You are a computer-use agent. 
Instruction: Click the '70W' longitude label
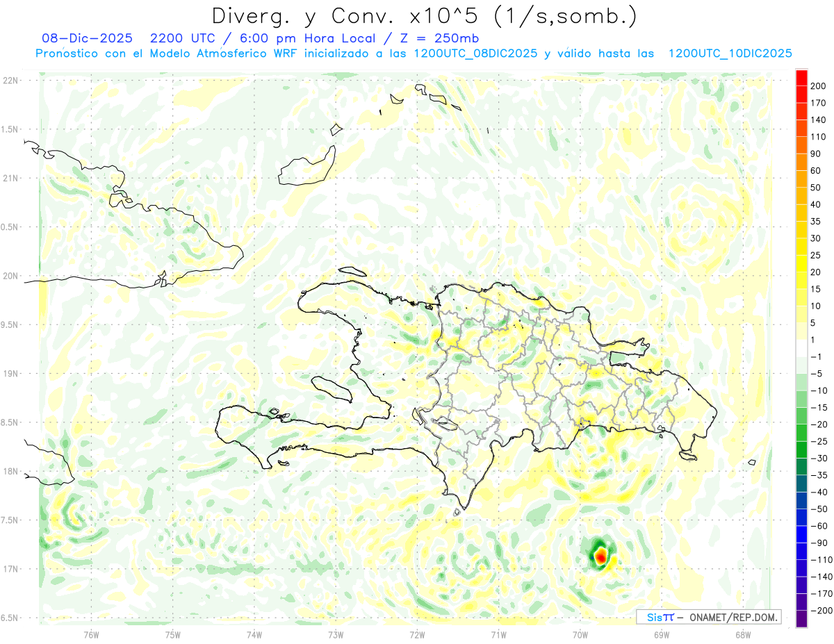pyautogui.click(x=580, y=634)
